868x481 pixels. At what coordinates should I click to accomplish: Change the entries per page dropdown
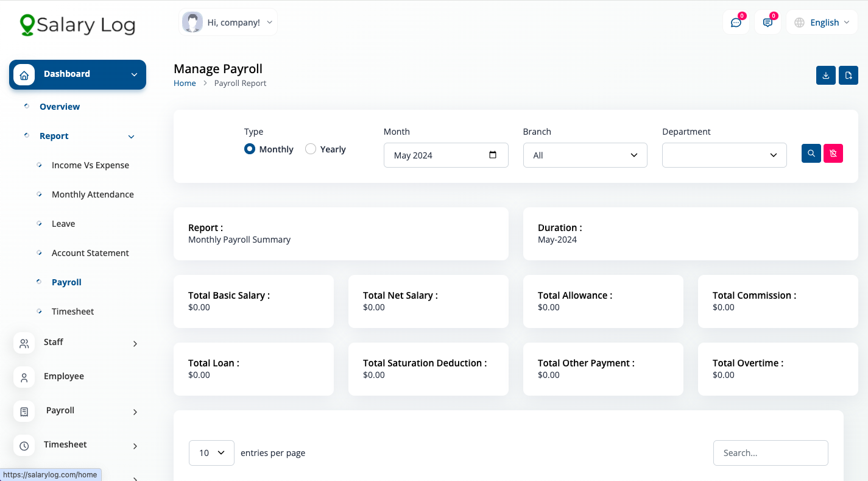coord(211,453)
